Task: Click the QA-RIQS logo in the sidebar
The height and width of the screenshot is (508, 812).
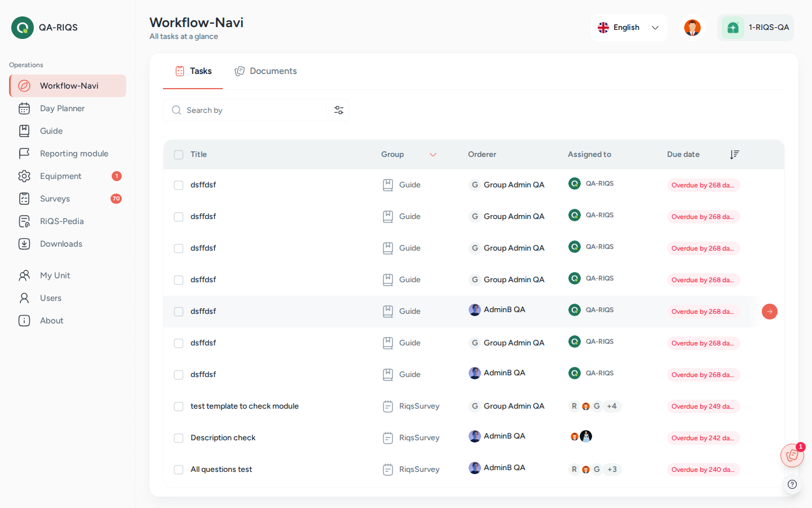Action: 23,28
